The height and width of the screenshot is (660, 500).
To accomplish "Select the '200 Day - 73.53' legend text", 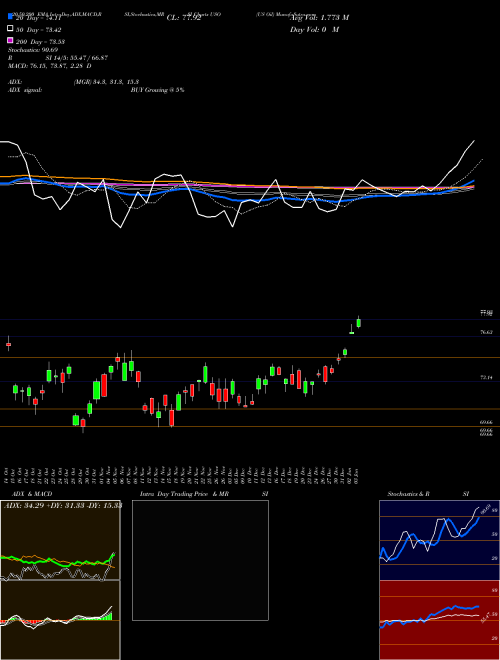I will tap(40, 42).
